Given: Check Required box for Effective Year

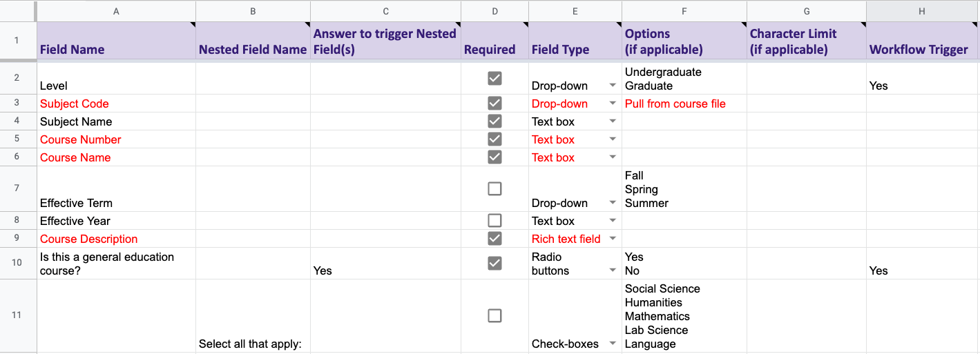Looking at the screenshot, I should click(x=494, y=221).
